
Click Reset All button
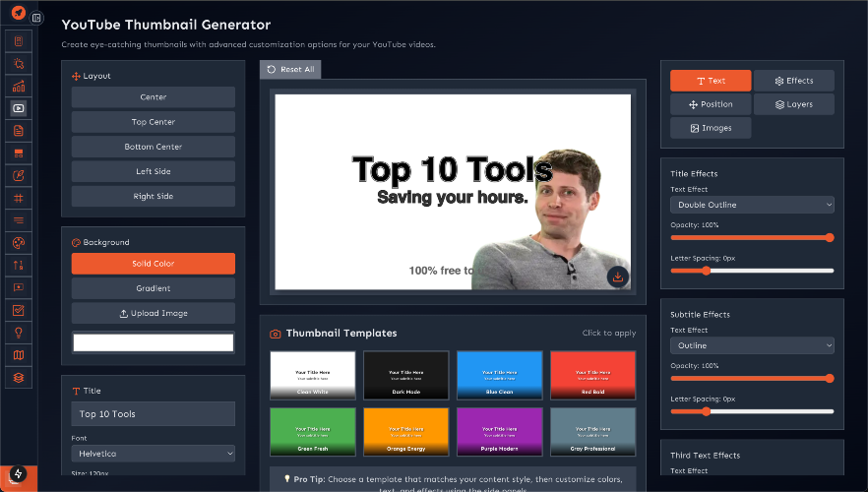click(x=290, y=69)
